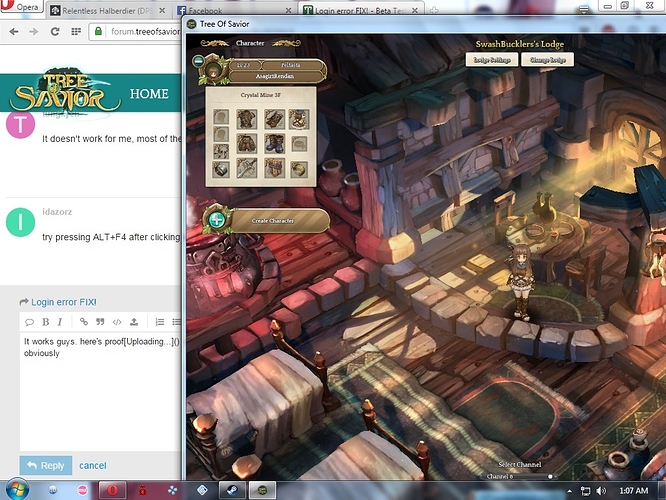
Task: Click the upload icon in editor toolbar
Action: pyautogui.click(x=134, y=321)
